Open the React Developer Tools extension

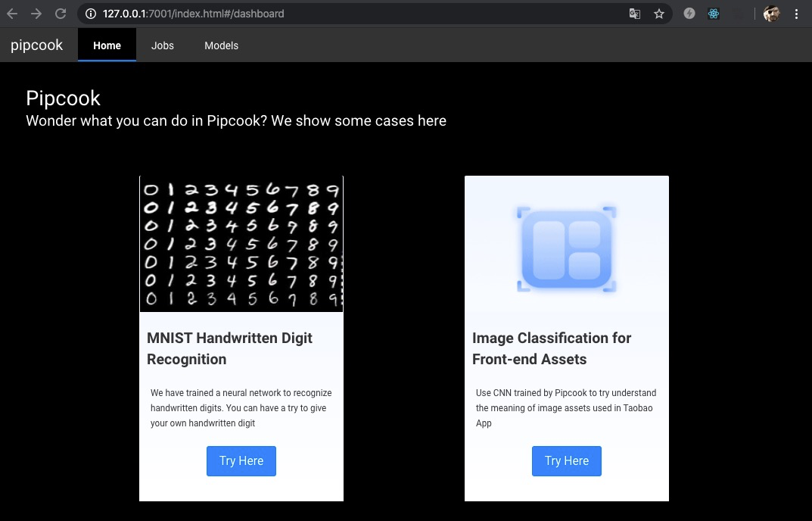pyautogui.click(x=713, y=14)
